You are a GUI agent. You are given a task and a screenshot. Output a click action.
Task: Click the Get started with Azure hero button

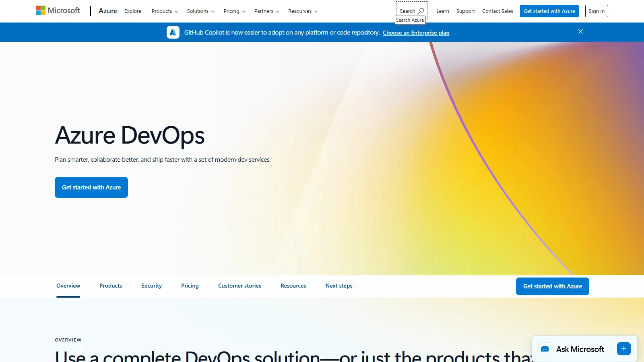tap(91, 187)
